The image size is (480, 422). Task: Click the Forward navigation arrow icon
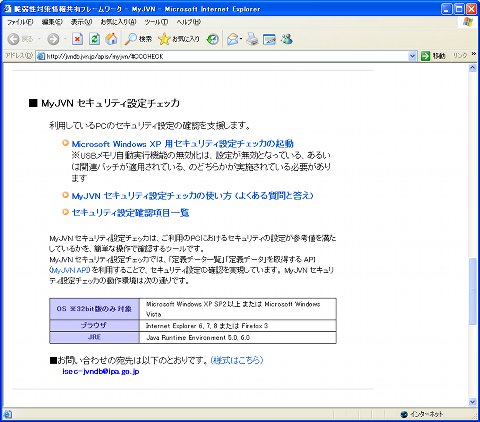tap(53, 39)
